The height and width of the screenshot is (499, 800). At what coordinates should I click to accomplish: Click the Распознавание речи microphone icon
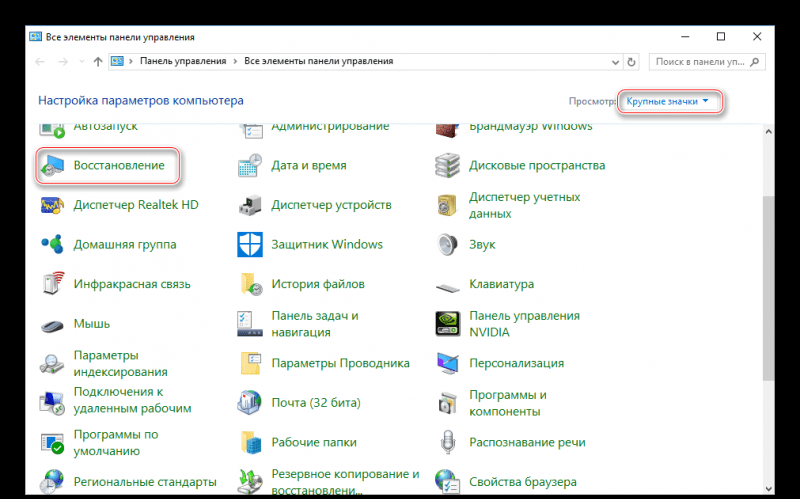pos(447,442)
